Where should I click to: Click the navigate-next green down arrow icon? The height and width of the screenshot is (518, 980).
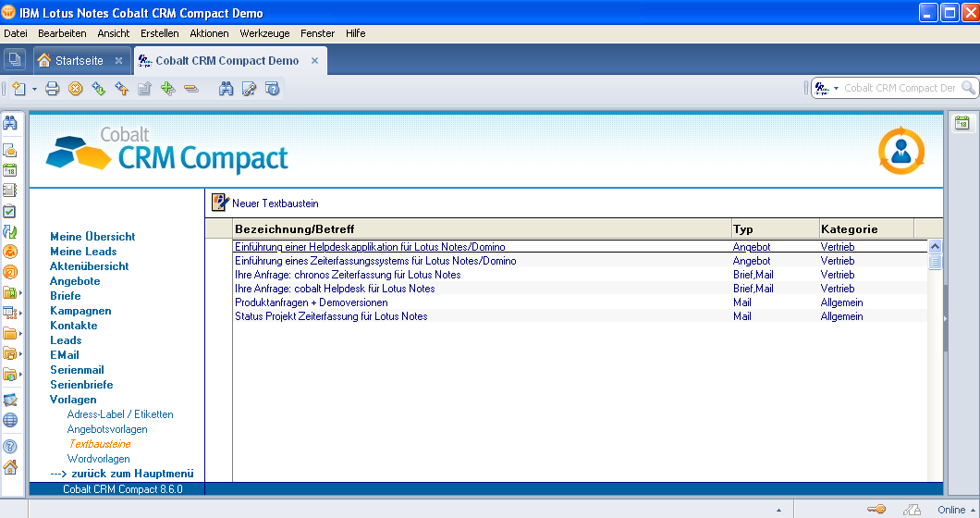click(99, 89)
